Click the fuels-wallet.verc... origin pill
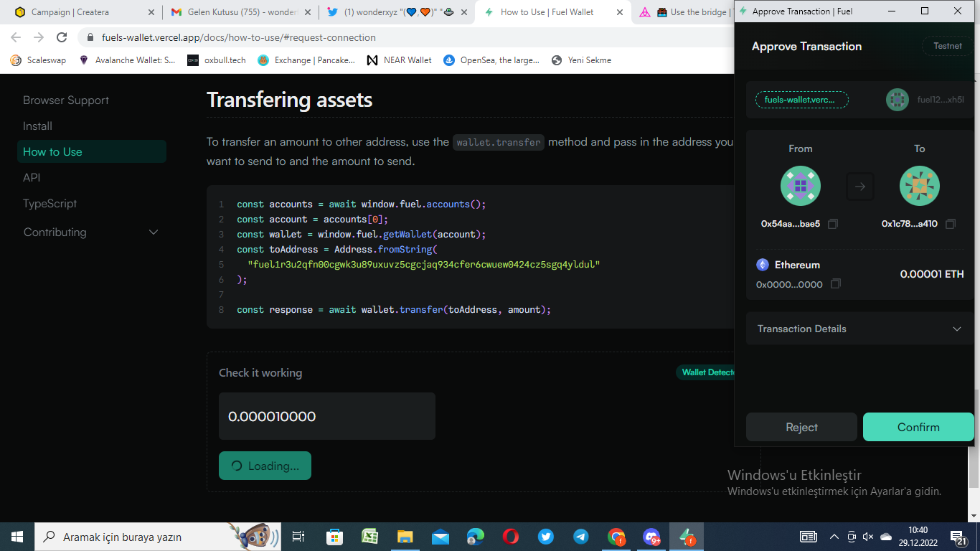Screen dimensions: 980x551 (801, 100)
